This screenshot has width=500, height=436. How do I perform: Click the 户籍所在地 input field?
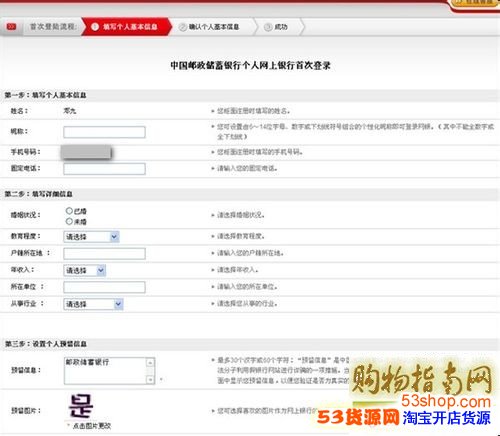tap(104, 253)
